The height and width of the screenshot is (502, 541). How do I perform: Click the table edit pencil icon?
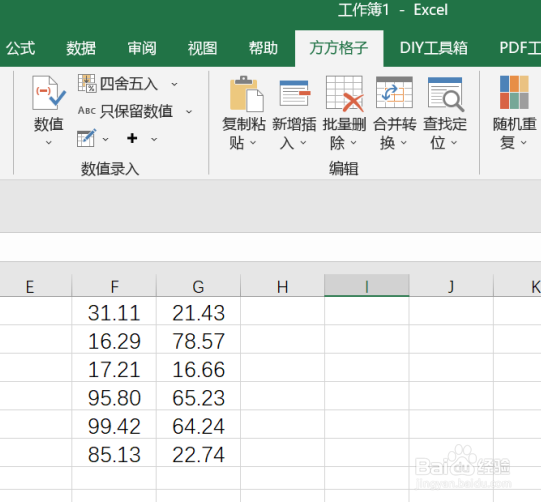tap(87, 138)
